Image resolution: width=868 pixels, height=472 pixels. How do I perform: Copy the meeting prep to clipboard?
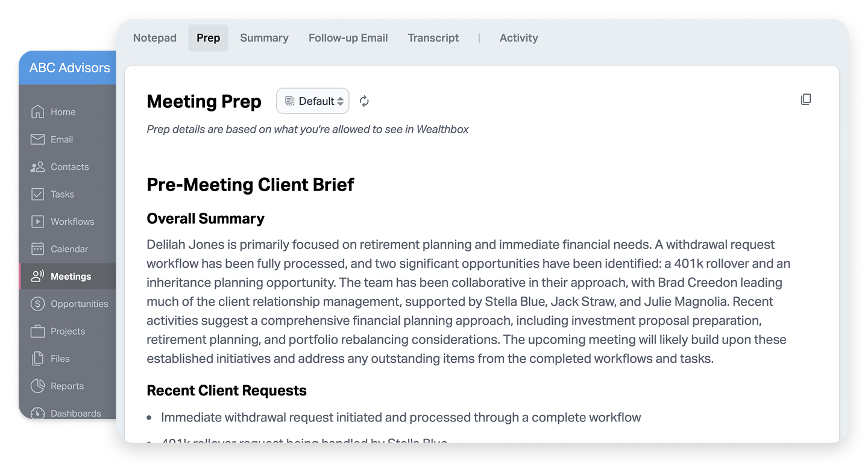coord(806,99)
